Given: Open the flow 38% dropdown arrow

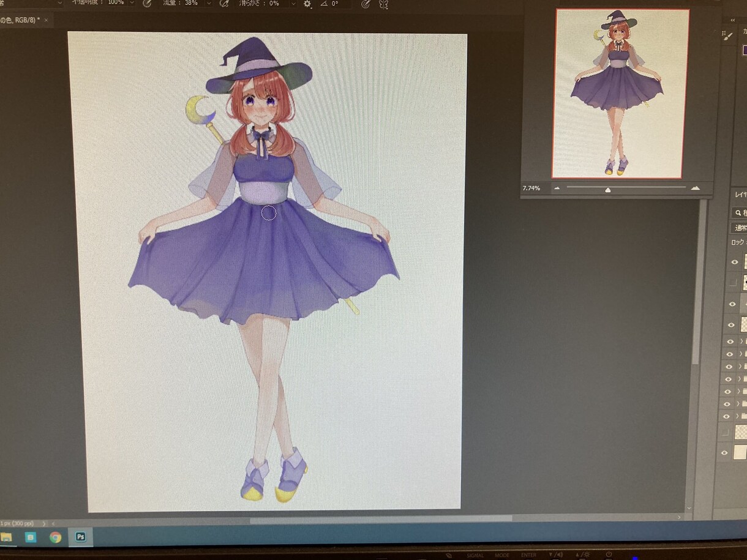Looking at the screenshot, I should [x=208, y=3].
